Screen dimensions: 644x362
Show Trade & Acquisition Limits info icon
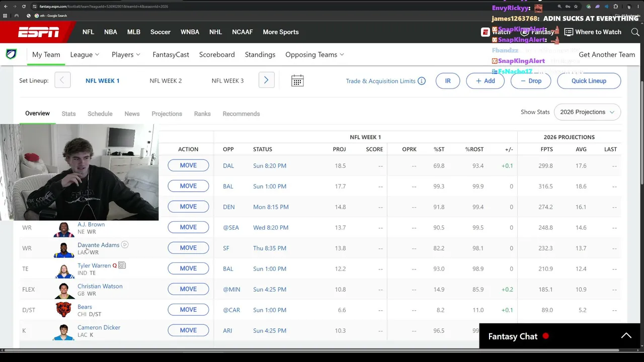(422, 81)
